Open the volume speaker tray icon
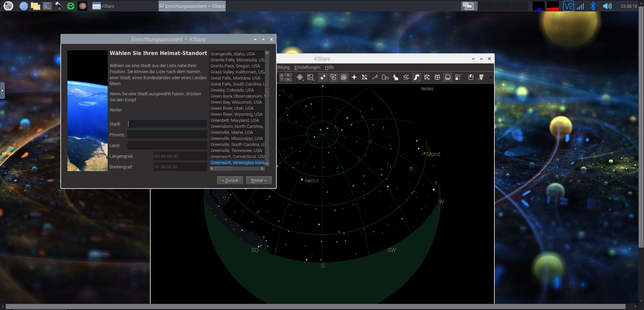This screenshot has height=310, width=644. [607, 6]
